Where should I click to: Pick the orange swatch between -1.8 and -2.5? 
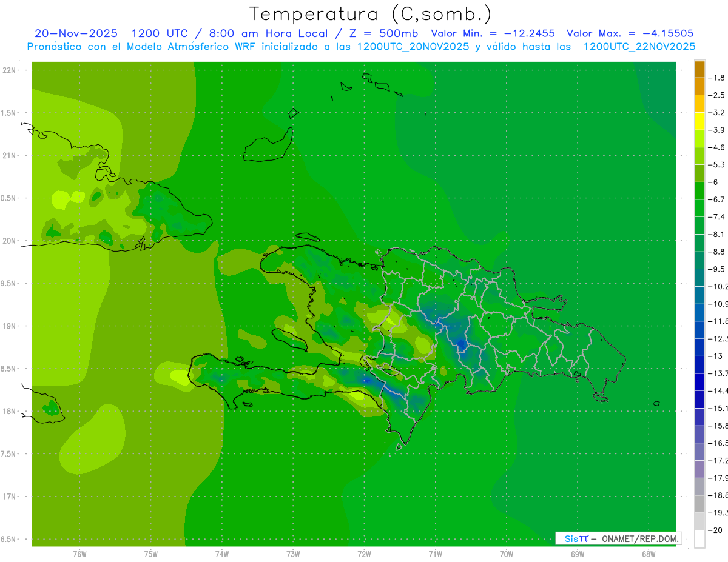699,87
